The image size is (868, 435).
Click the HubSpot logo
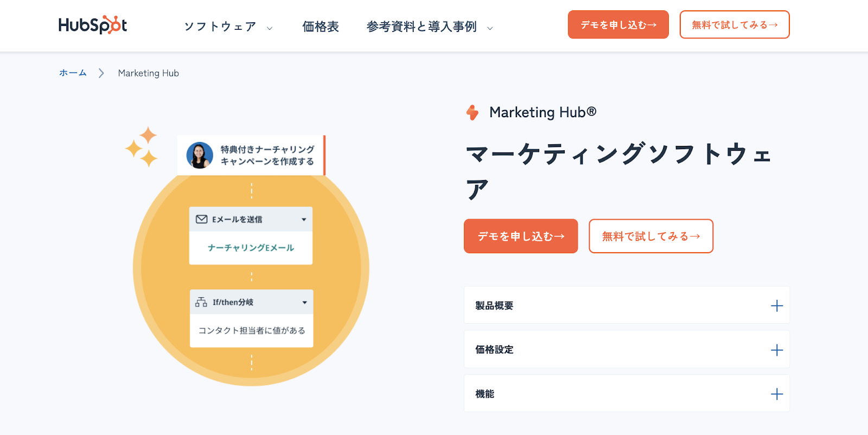click(93, 25)
